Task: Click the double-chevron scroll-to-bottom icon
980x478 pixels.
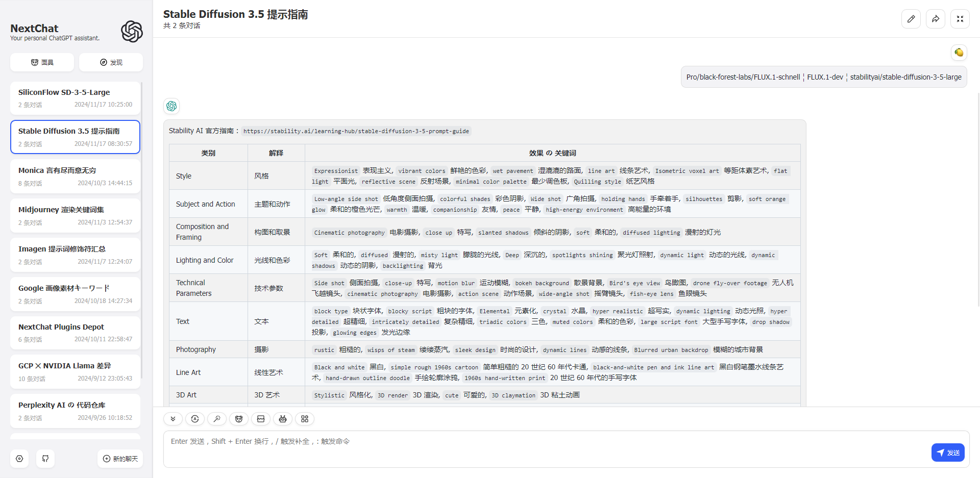Action: (173, 419)
